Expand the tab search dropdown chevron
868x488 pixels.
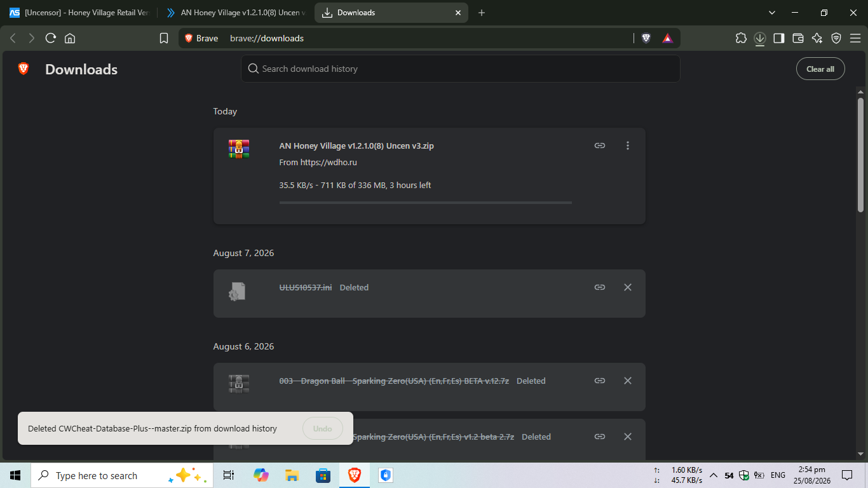pos(772,13)
